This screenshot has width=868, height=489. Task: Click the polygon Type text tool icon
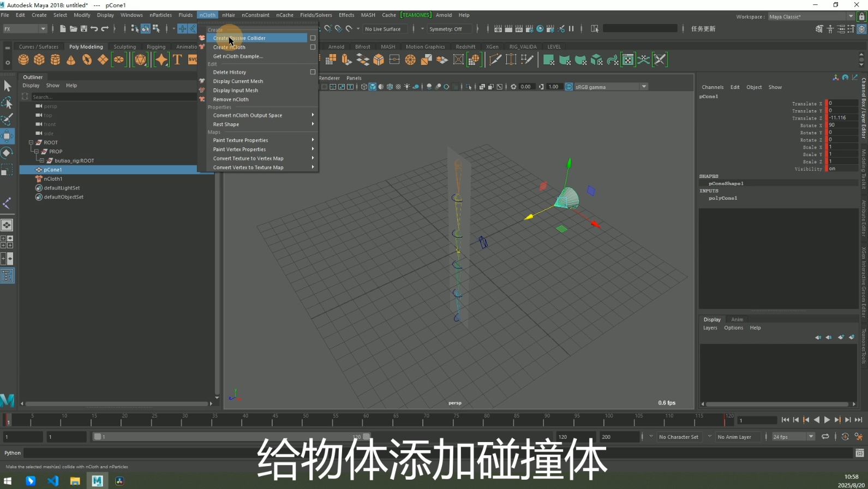pos(177,59)
